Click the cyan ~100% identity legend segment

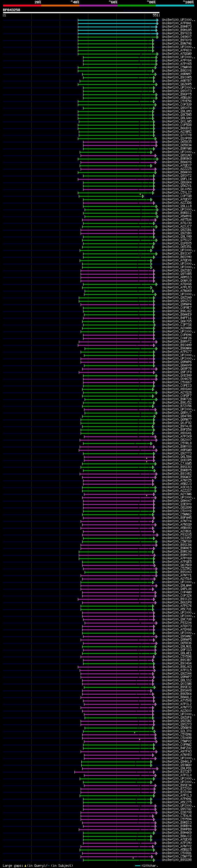point(175,6)
